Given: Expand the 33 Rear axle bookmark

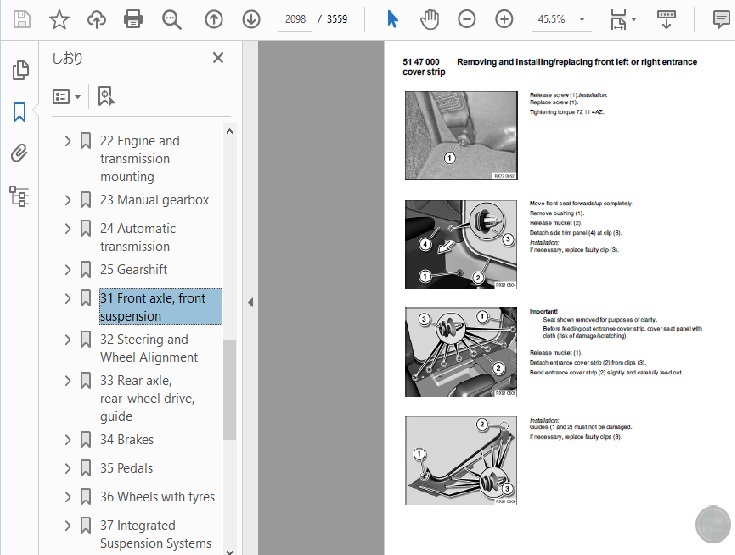Looking at the screenshot, I should [x=68, y=381].
